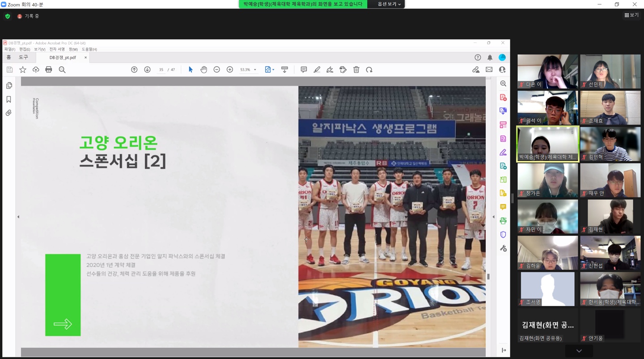Click the 김재현(화면 공유용) participant tile
The image size is (644, 359).
tap(548, 325)
